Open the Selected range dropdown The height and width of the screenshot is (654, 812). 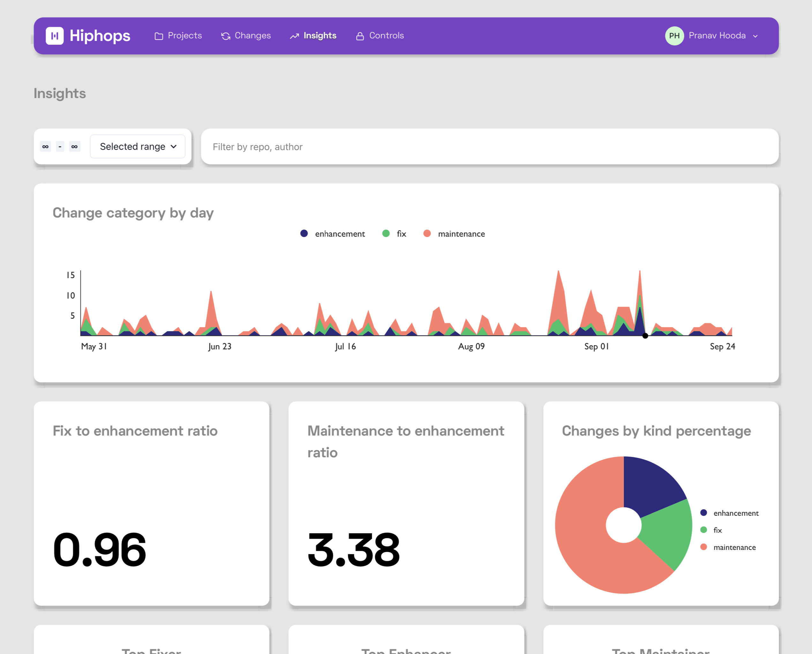point(138,147)
